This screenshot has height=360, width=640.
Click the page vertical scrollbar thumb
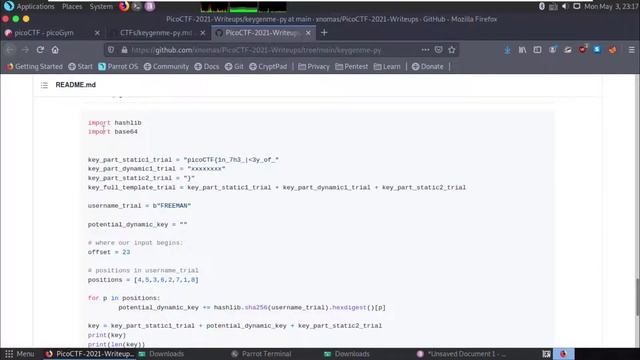[637, 297]
